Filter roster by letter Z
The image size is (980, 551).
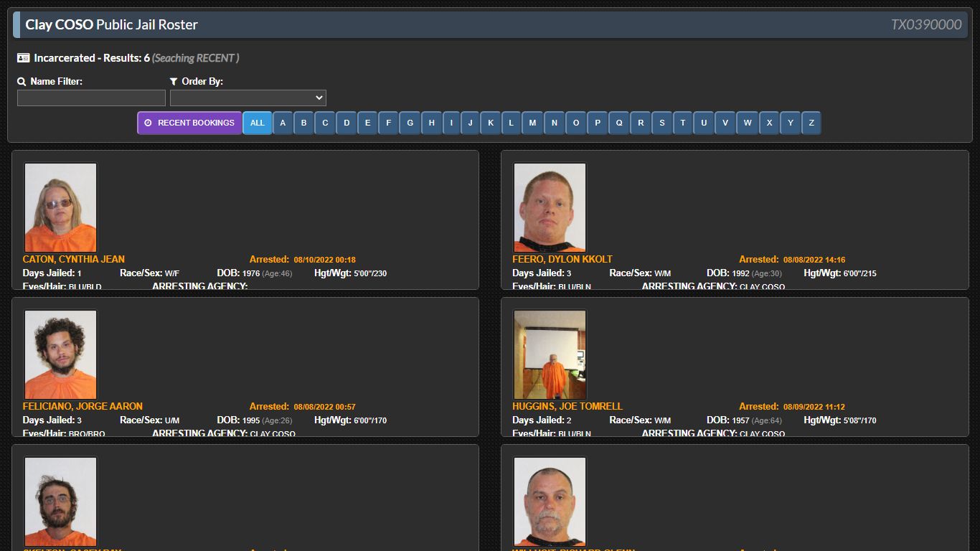click(811, 123)
